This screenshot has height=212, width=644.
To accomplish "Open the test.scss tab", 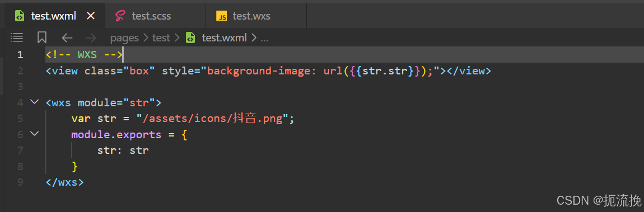I will [155, 16].
